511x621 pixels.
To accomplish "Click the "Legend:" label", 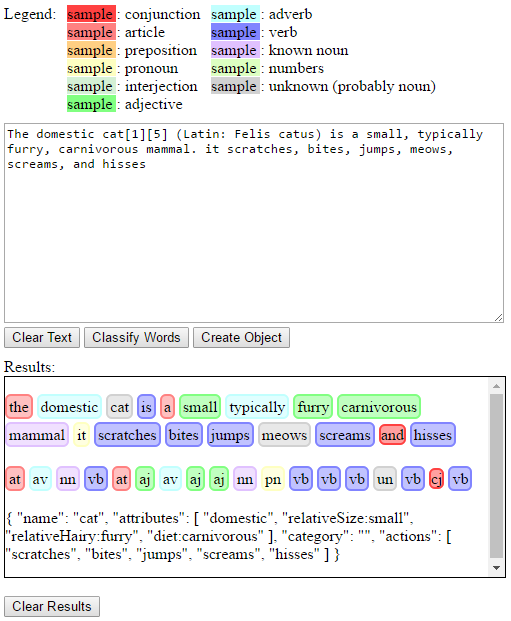I will pos(30,14).
